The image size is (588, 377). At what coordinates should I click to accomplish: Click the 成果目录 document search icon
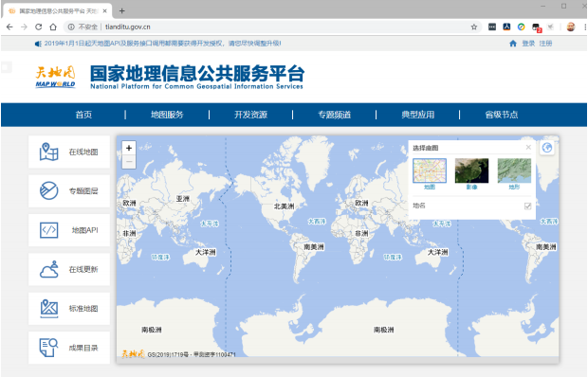pyautogui.click(x=48, y=348)
